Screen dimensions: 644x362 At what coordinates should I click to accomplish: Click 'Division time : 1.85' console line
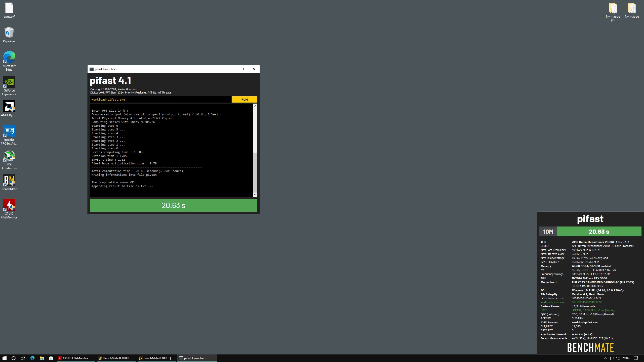pos(109,156)
